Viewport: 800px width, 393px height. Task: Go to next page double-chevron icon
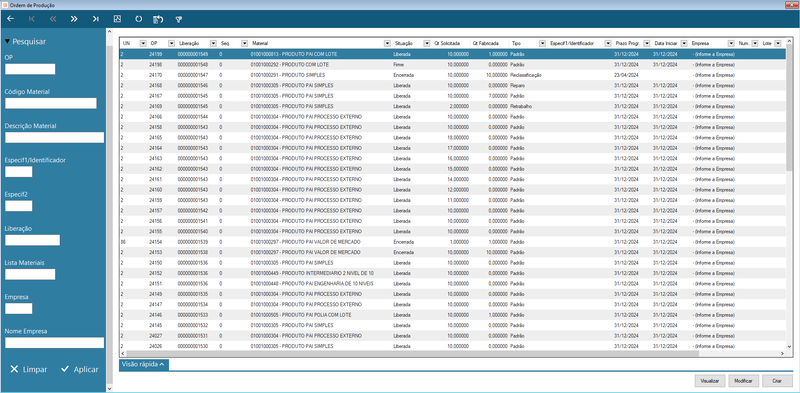[74, 19]
